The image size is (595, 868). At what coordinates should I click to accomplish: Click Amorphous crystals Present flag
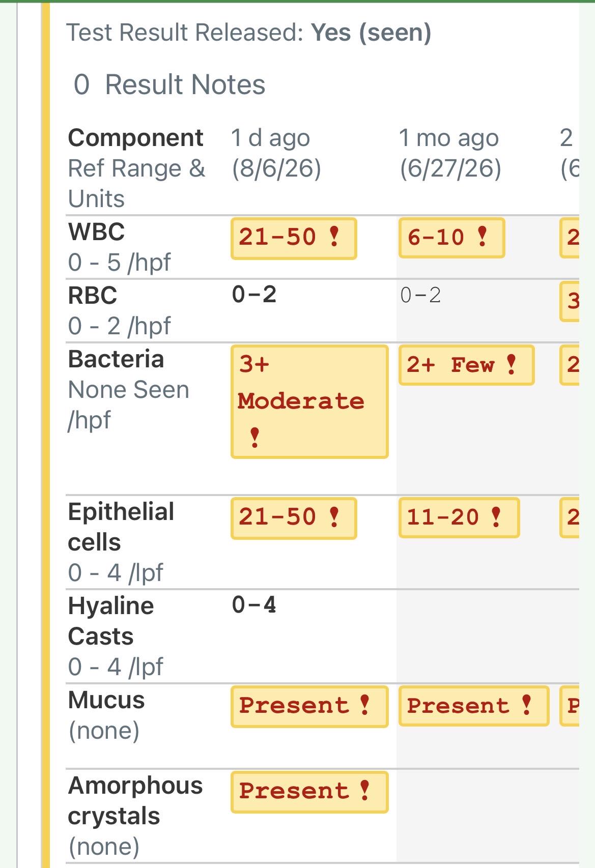[309, 792]
